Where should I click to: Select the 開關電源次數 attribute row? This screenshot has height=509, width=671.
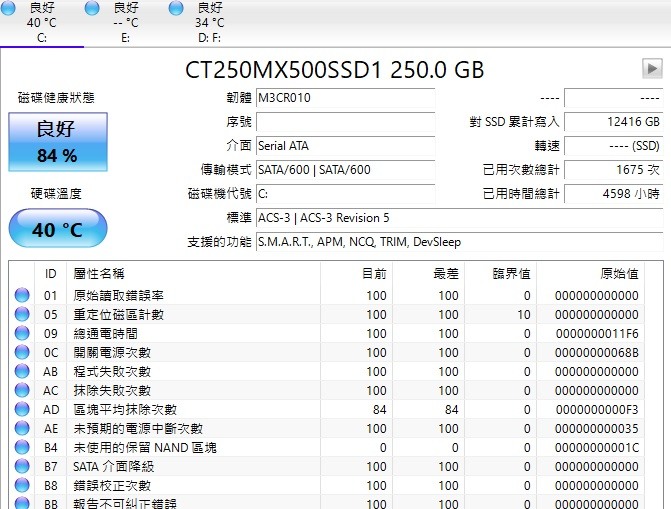pos(327,352)
